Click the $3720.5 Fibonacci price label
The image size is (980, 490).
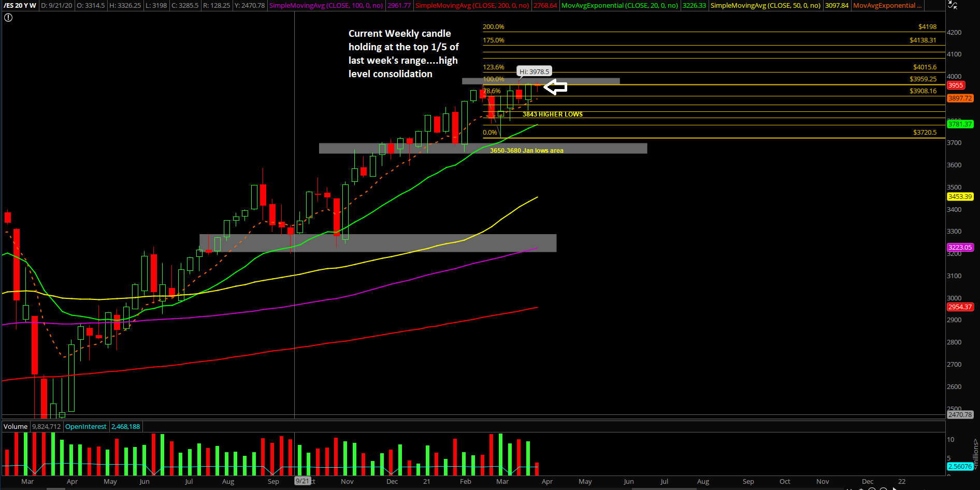[925, 132]
